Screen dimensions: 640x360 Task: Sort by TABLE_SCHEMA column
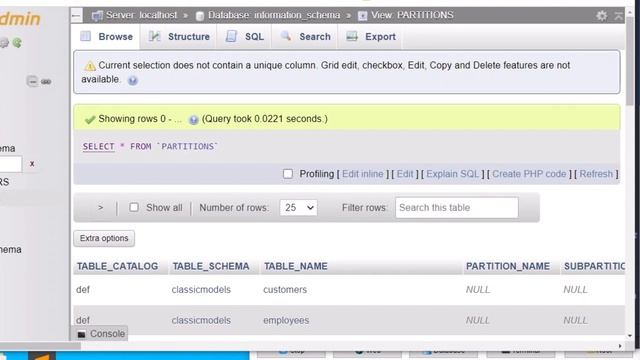pyautogui.click(x=211, y=267)
